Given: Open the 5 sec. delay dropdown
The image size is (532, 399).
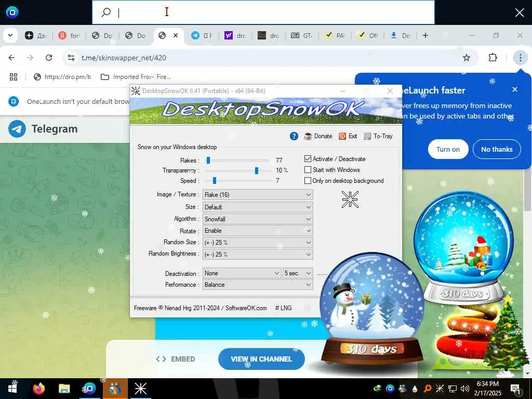Looking at the screenshot, I should click(x=298, y=273).
